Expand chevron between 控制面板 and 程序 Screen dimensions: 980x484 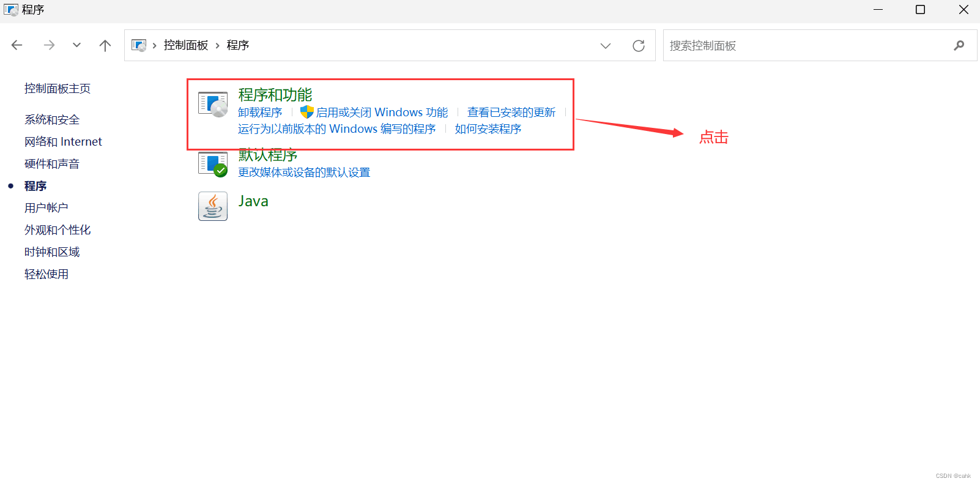tap(217, 45)
